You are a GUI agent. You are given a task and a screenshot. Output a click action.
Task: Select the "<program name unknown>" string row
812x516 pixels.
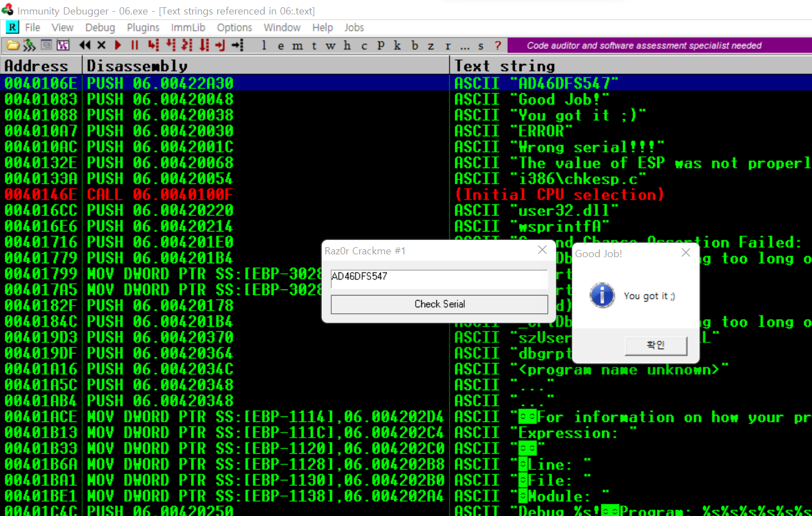(406, 369)
